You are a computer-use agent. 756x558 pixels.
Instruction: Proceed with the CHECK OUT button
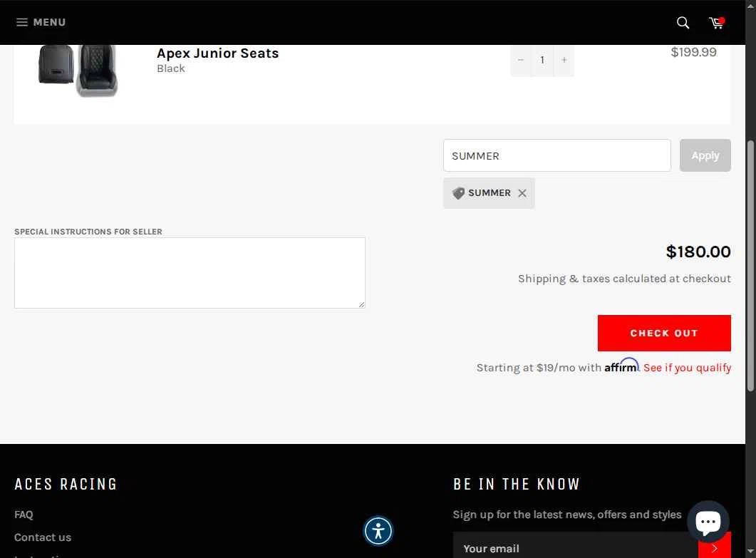coord(664,334)
